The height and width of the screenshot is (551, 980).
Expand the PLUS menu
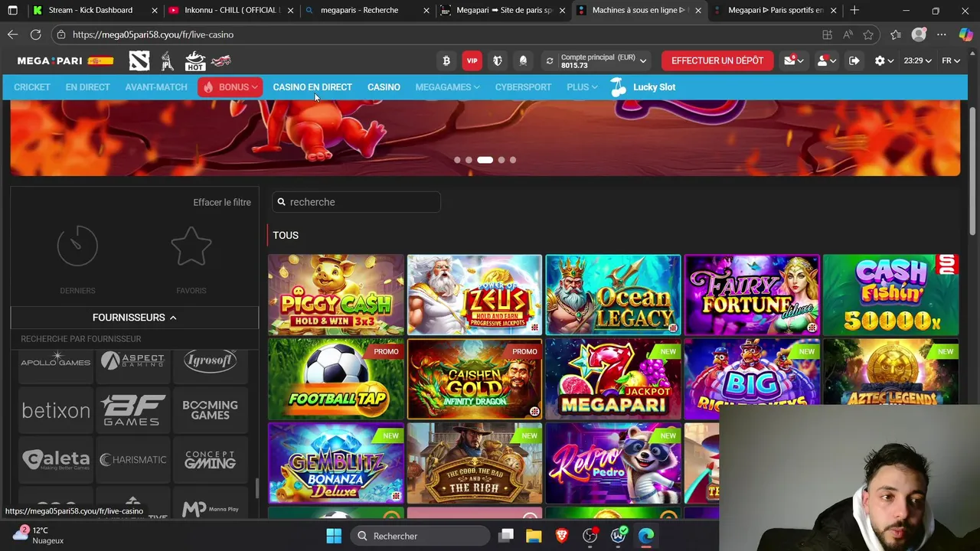pyautogui.click(x=582, y=87)
